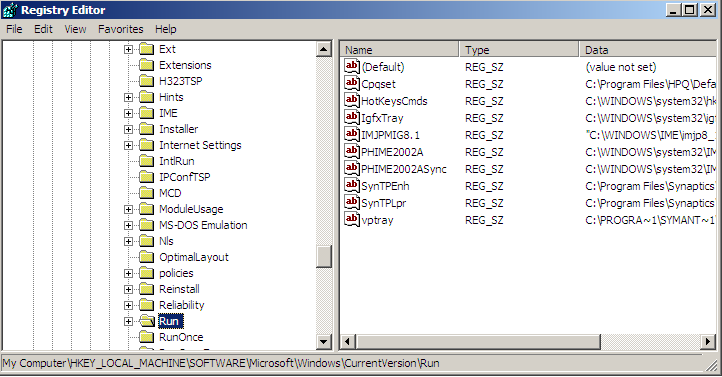
Task: Click the H323TSP folder icon
Action: (x=146, y=81)
